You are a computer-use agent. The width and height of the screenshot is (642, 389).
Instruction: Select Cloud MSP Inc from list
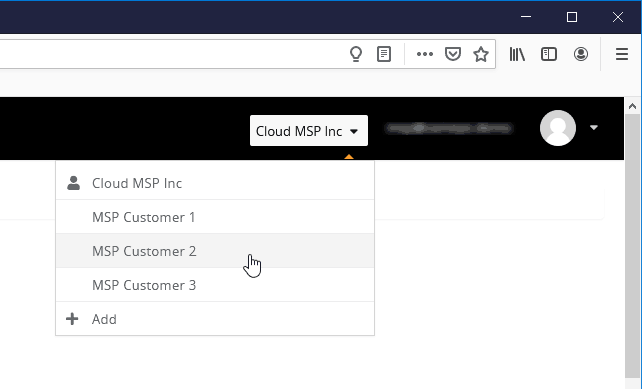pyautogui.click(x=215, y=183)
